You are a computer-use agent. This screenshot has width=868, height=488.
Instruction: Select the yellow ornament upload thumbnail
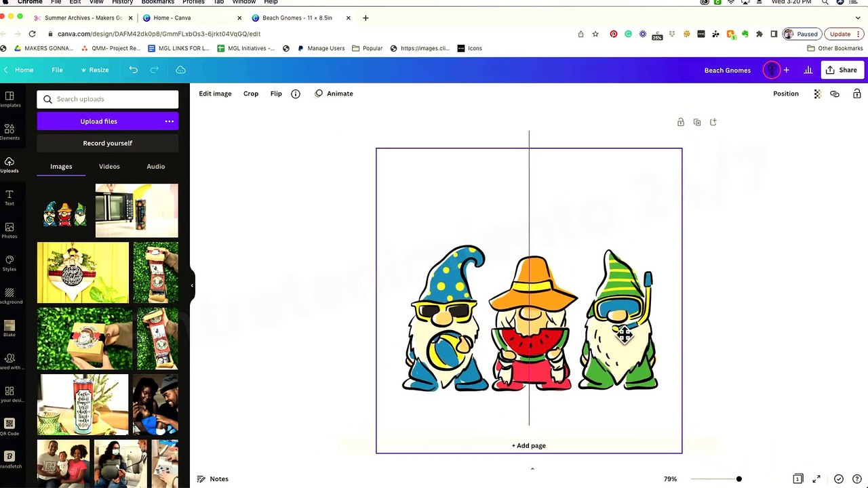click(x=83, y=272)
